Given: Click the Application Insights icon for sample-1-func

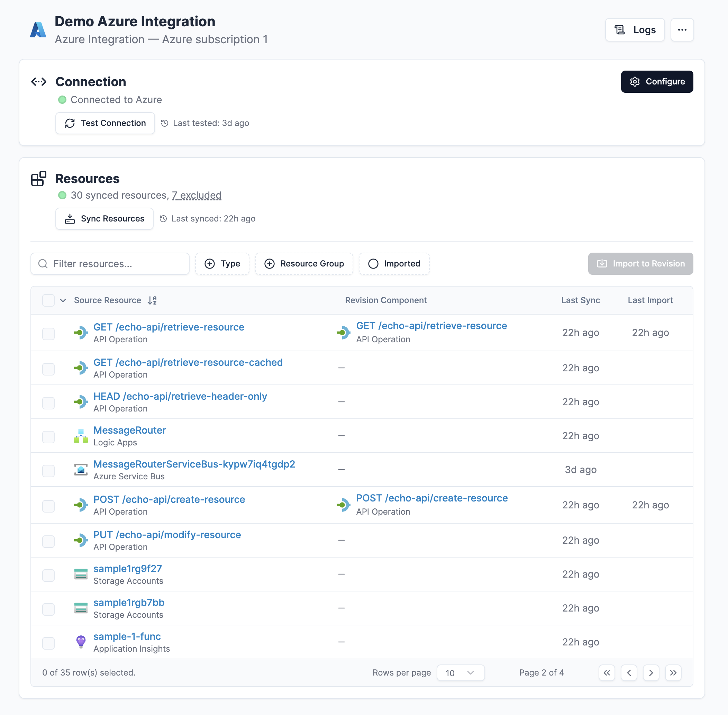Looking at the screenshot, I should [80, 642].
